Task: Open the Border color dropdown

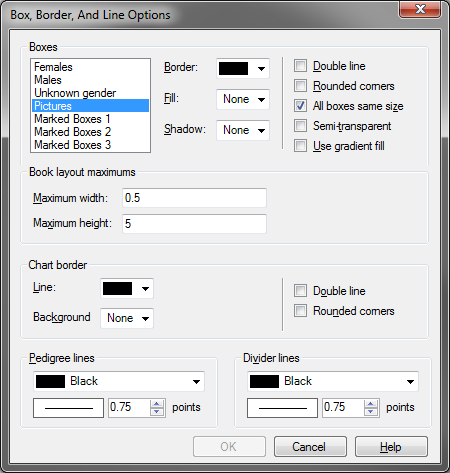Action: (x=243, y=68)
